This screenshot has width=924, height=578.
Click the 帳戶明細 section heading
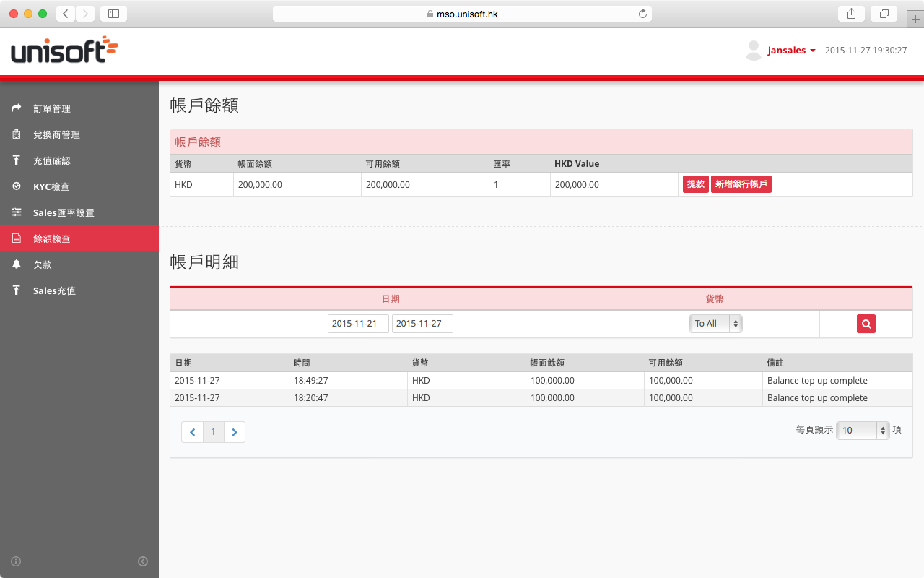(x=204, y=262)
